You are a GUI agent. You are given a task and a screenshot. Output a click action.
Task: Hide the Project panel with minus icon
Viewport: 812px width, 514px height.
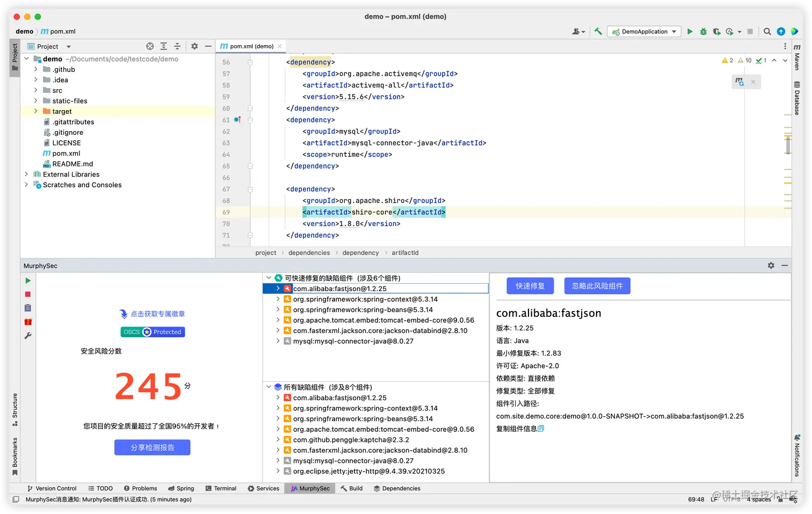(x=208, y=46)
